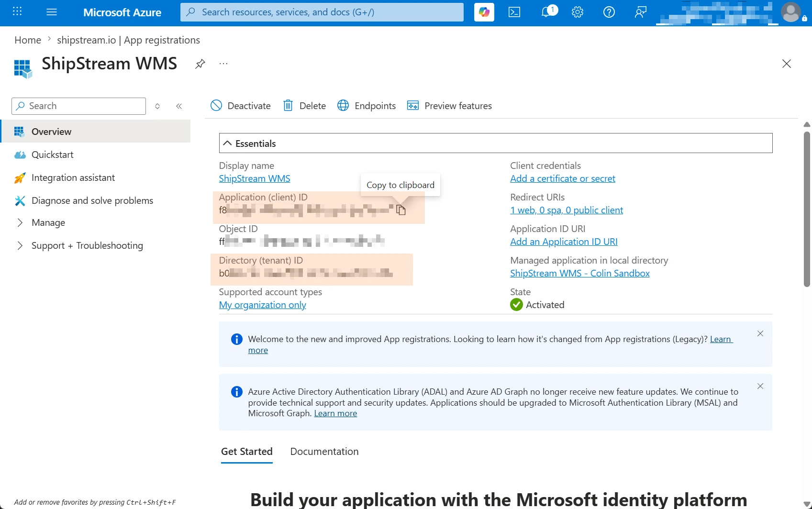The height and width of the screenshot is (509, 812).
Task: Dismiss the new App registrations welcome banner
Action: tap(760, 333)
